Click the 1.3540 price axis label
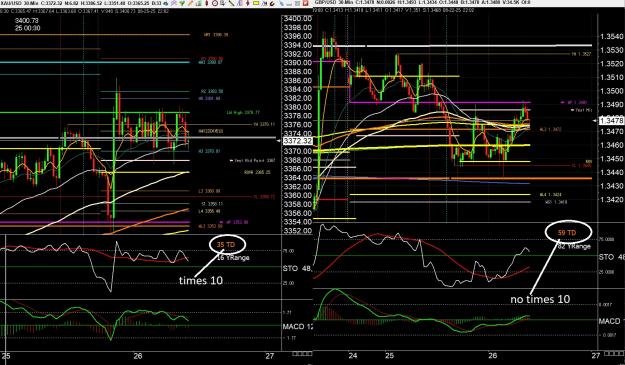This screenshot has height=365, width=625. (611, 37)
